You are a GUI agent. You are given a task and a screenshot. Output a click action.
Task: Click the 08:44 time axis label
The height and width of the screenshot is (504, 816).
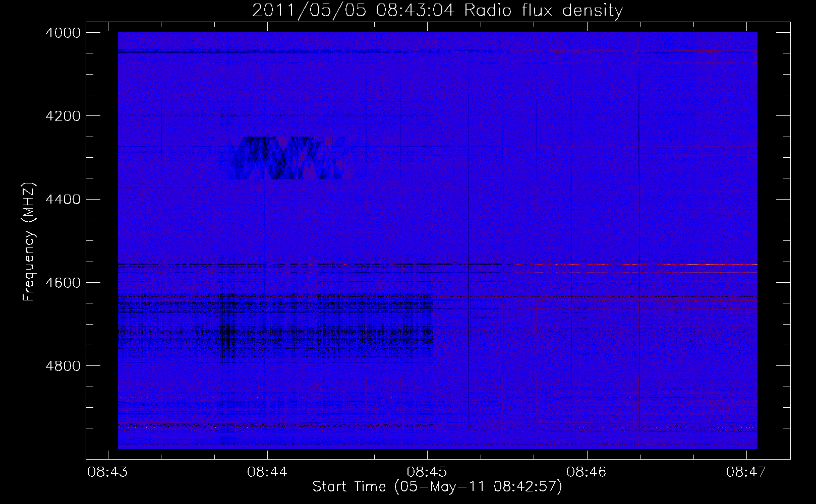pos(267,472)
